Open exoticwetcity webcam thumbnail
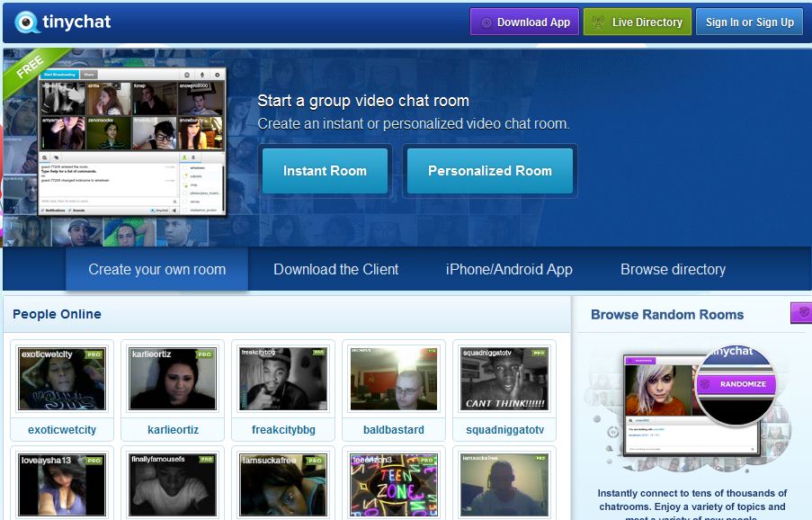Image resolution: width=812 pixels, height=520 pixels. coord(62,379)
